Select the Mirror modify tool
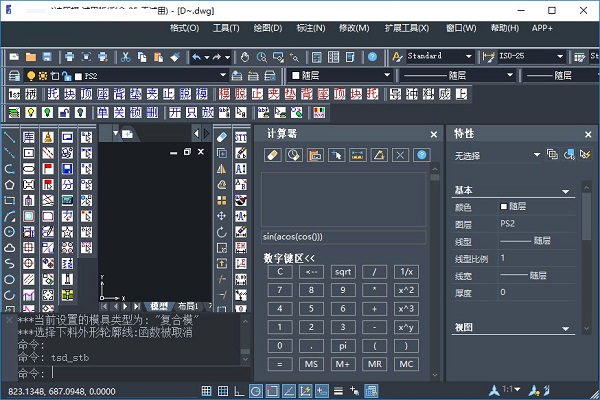 pyautogui.click(x=222, y=169)
